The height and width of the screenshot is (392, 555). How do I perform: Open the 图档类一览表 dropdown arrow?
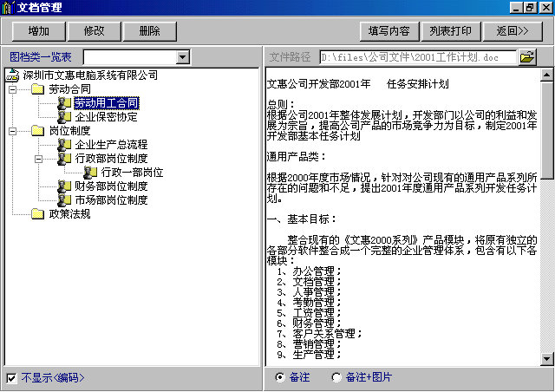pos(183,57)
